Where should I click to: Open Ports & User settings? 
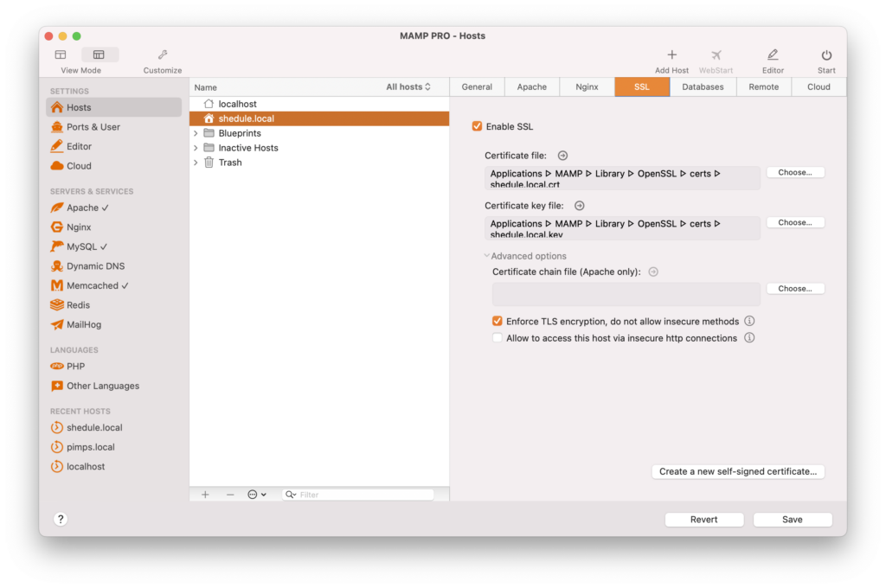tap(113, 127)
